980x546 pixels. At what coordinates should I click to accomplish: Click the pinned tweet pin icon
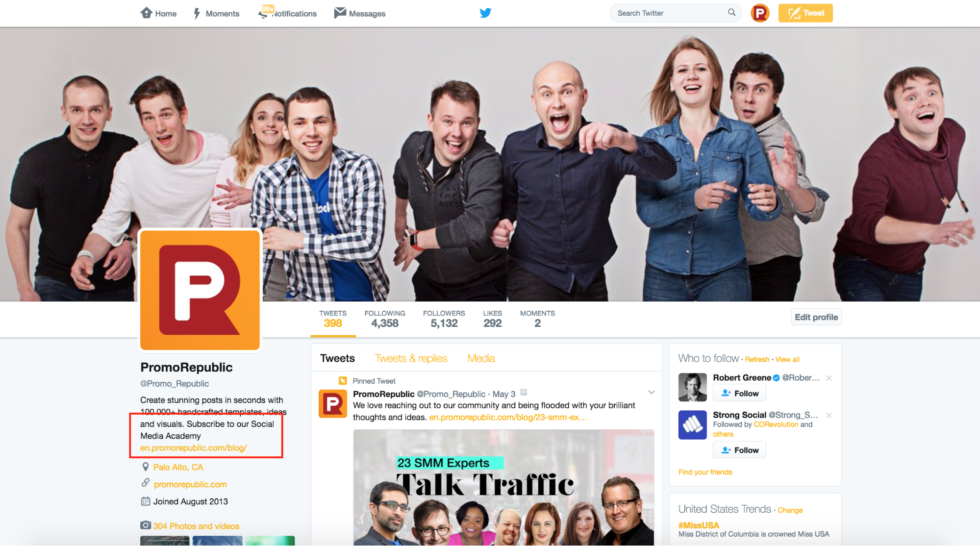tap(343, 381)
